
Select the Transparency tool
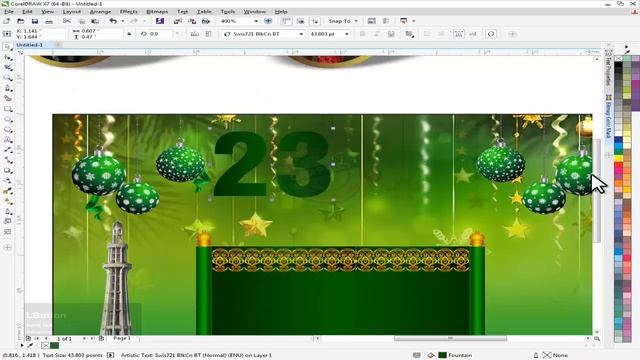tap(7, 180)
